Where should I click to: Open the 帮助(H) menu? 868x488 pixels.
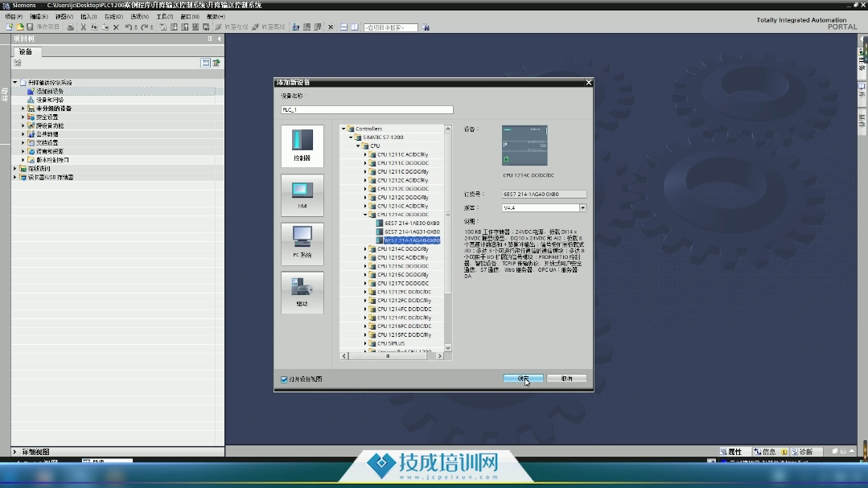tap(216, 17)
